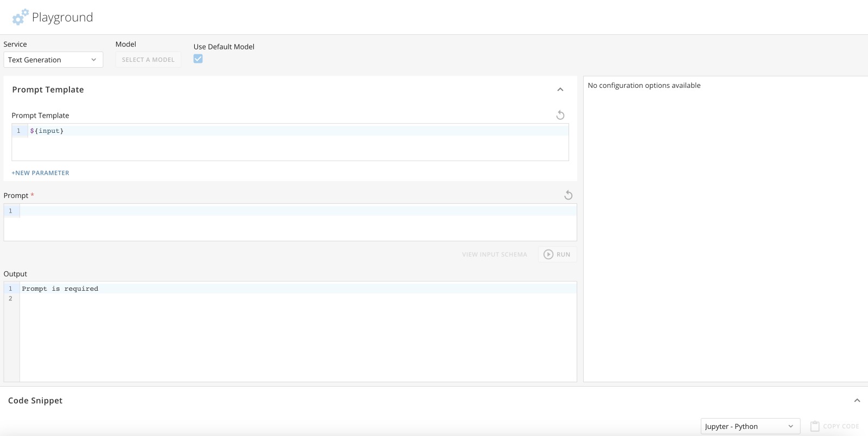The height and width of the screenshot is (436, 868).
Task: Collapse the Code Snippet panel chevron
Action: click(x=857, y=401)
